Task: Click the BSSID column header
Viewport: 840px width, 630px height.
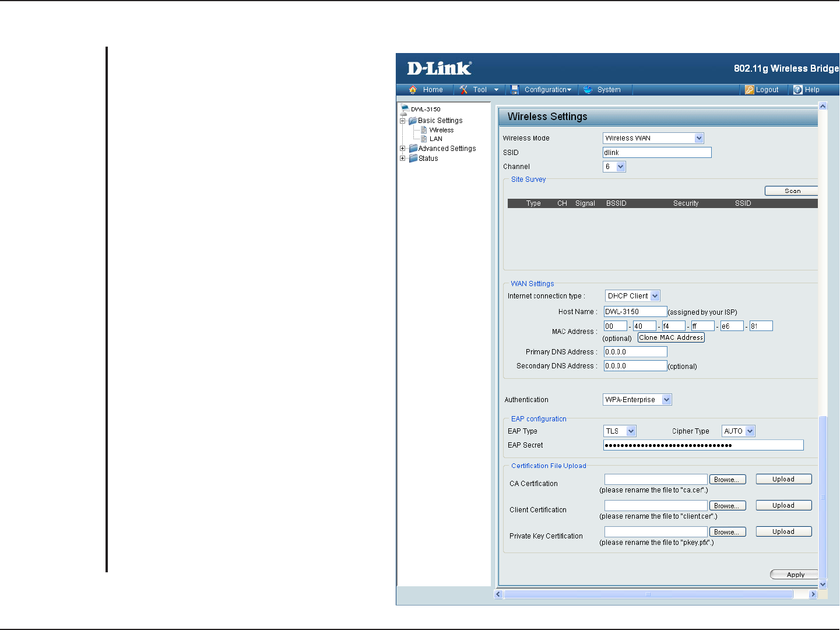Action: coord(616,203)
